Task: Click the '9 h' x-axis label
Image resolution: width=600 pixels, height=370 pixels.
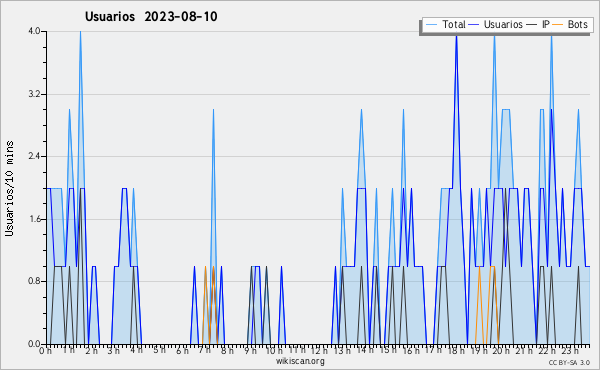Action: [250, 351]
